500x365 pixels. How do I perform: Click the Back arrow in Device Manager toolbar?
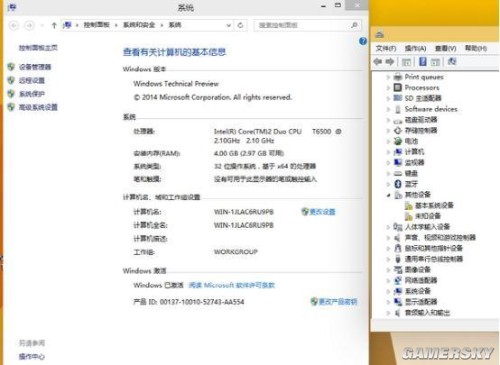[377, 62]
